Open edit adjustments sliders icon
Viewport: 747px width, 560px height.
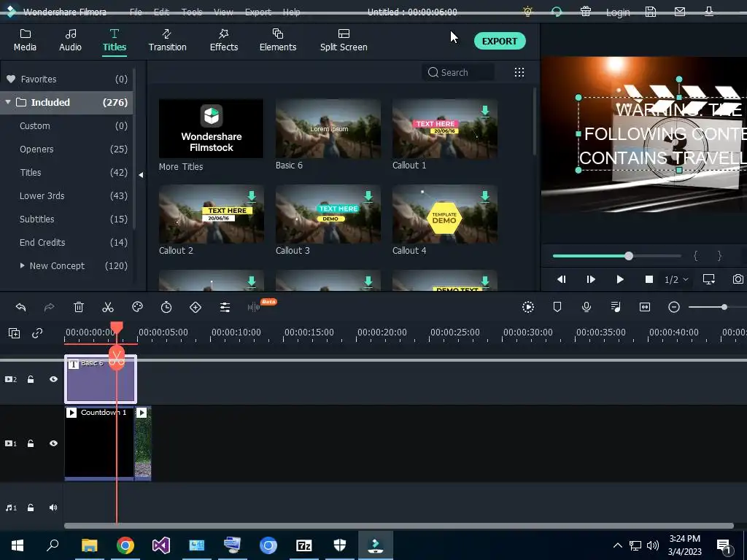pos(225,307)
